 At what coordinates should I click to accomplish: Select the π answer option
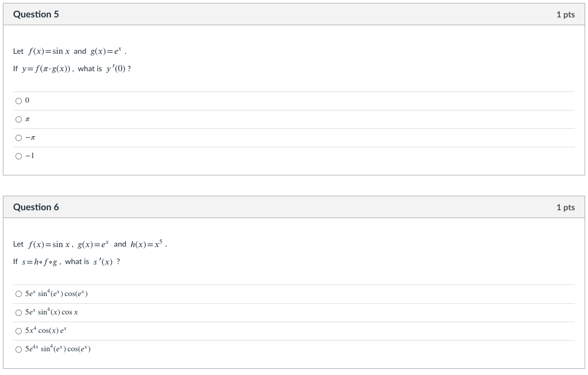pyautogui.click(x=18, y=119)
